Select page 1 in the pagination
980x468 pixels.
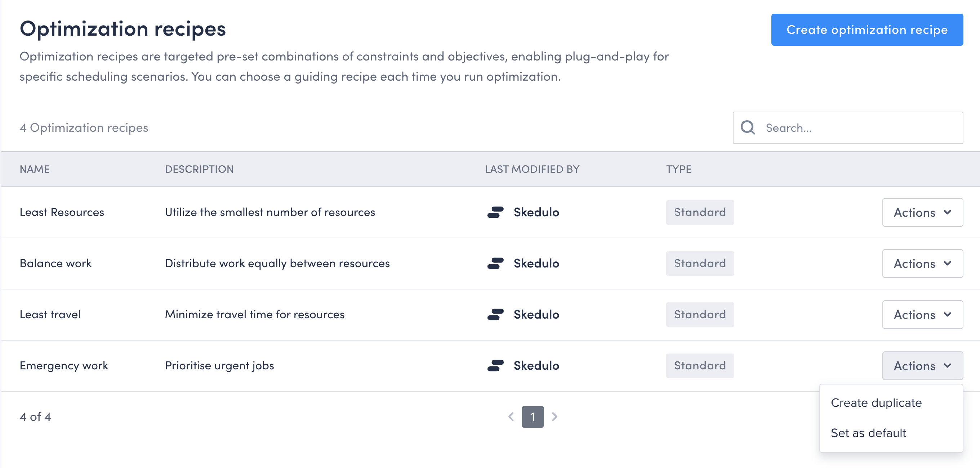pos(533,416)
